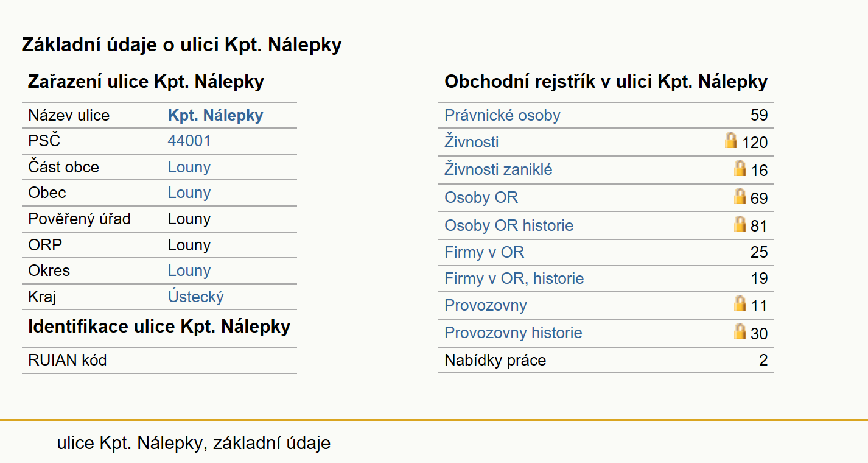Image resolution: width=868 pixels, height=463 pixels.
Task: Open the Právnické osoby link
Action: point(502,115)
